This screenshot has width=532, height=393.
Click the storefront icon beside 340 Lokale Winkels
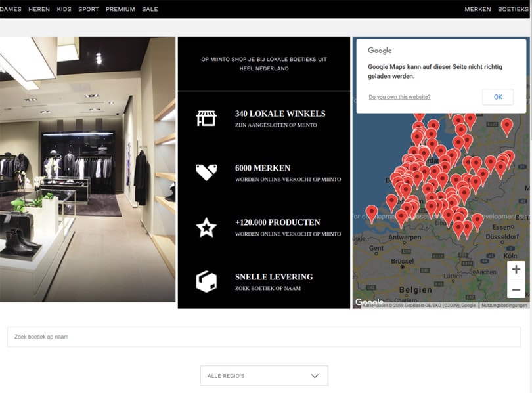point(206,118)
